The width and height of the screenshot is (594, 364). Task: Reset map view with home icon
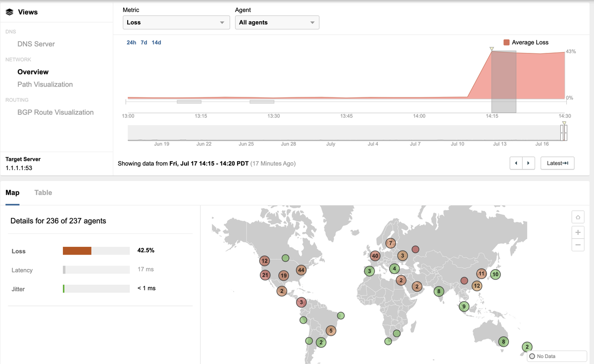tap(578, 217)
